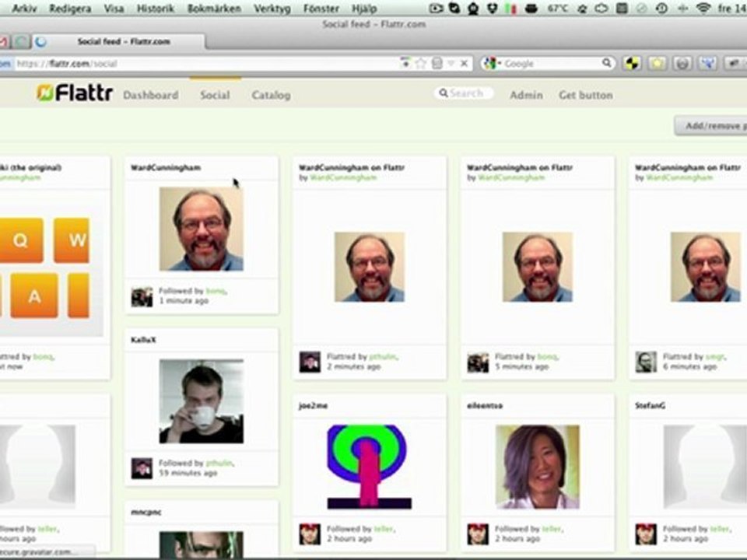Open the Get button link
The image size is (747, 560).
pyautogui.click(x=586, y=95)
